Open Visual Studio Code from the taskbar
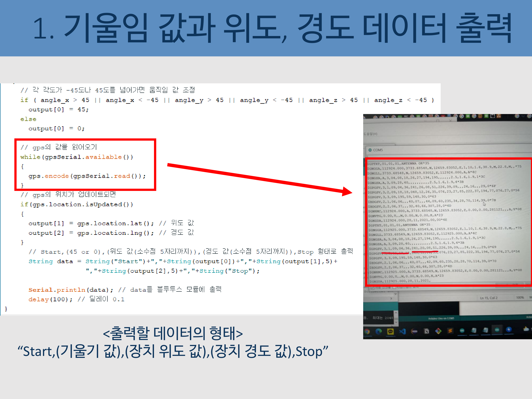 [402, 332]
